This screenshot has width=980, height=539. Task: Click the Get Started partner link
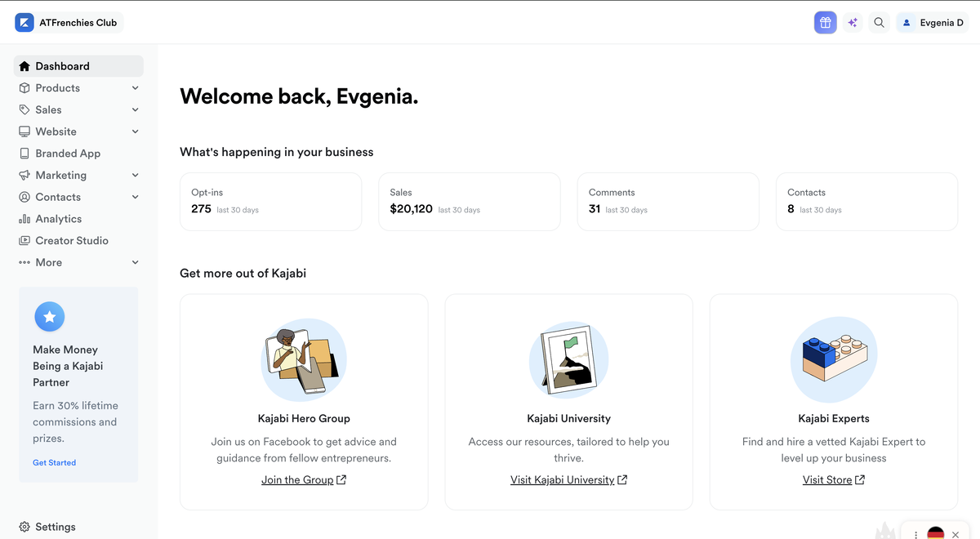tap(54, 462)
